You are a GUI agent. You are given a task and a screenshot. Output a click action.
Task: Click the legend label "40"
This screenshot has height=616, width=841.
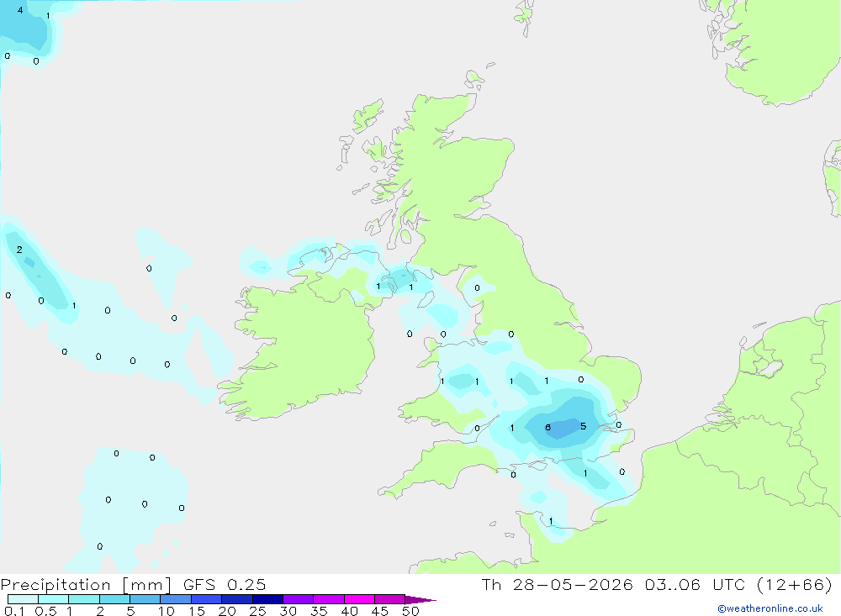click(349, 611)
